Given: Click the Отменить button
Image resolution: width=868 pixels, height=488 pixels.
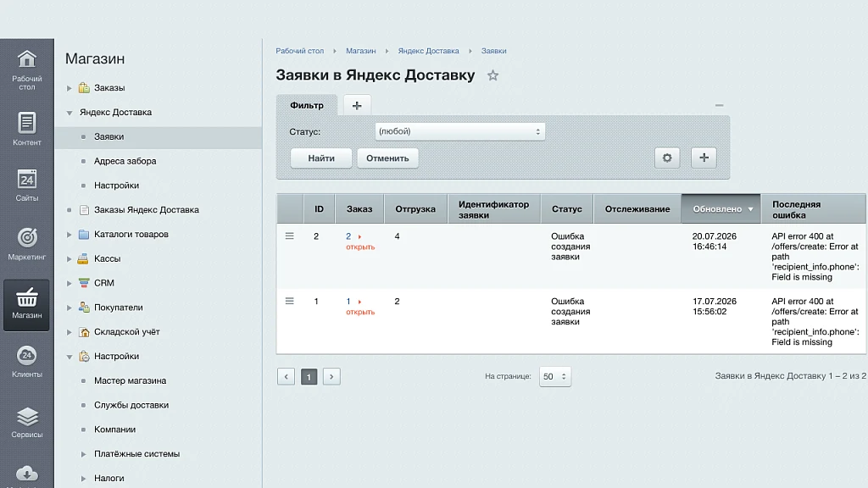Looking at the screenshot, I should [387, 158].
